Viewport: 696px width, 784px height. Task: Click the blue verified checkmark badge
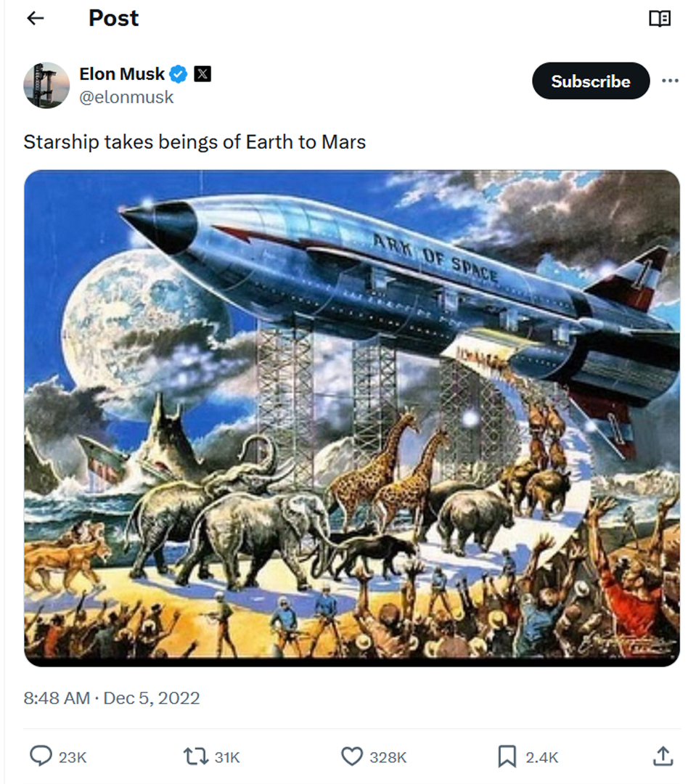(x=179, y=74)
